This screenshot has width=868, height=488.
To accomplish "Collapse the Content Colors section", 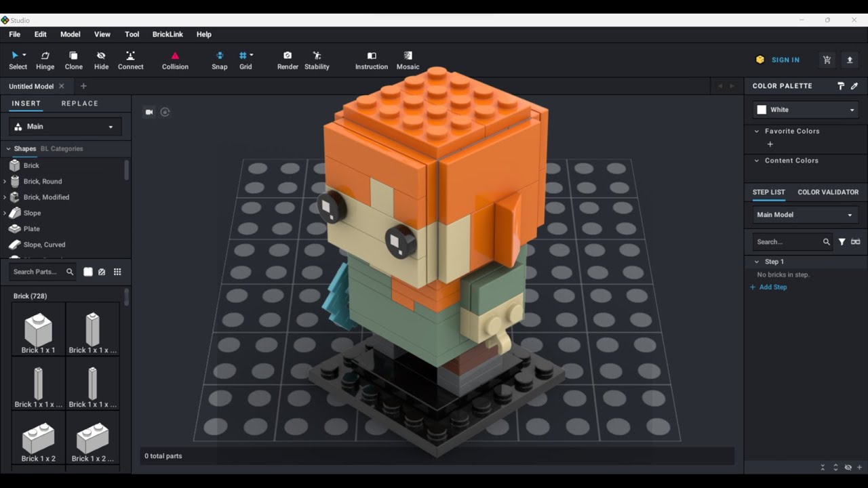I will 757,161.
